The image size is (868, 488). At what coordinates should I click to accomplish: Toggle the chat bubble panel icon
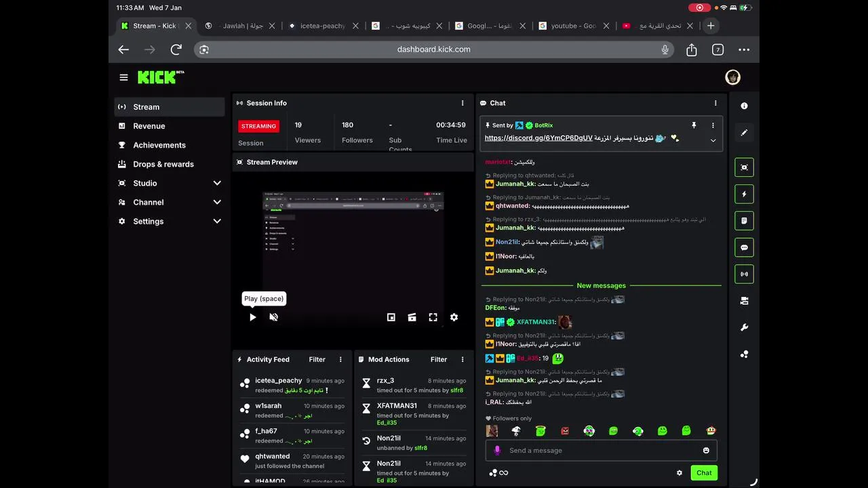coord(744,247)
